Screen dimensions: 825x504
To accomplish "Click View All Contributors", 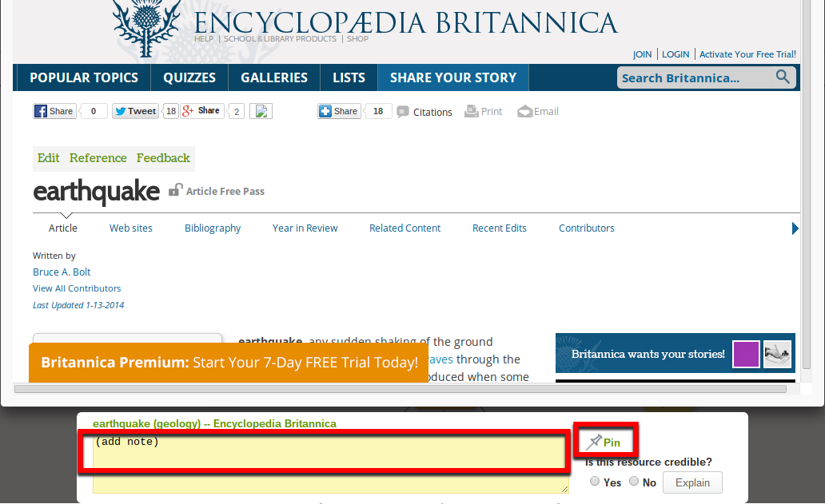I will pyautogui.click(x=77, y=288).
